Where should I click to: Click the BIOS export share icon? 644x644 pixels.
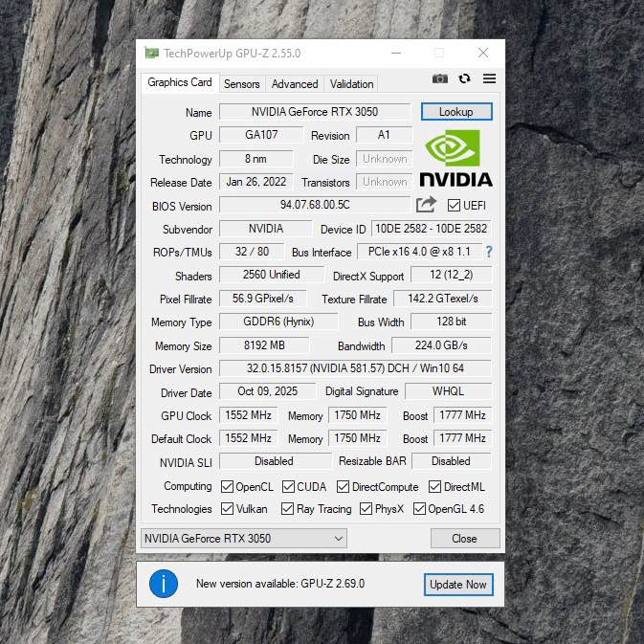(426, 205)
